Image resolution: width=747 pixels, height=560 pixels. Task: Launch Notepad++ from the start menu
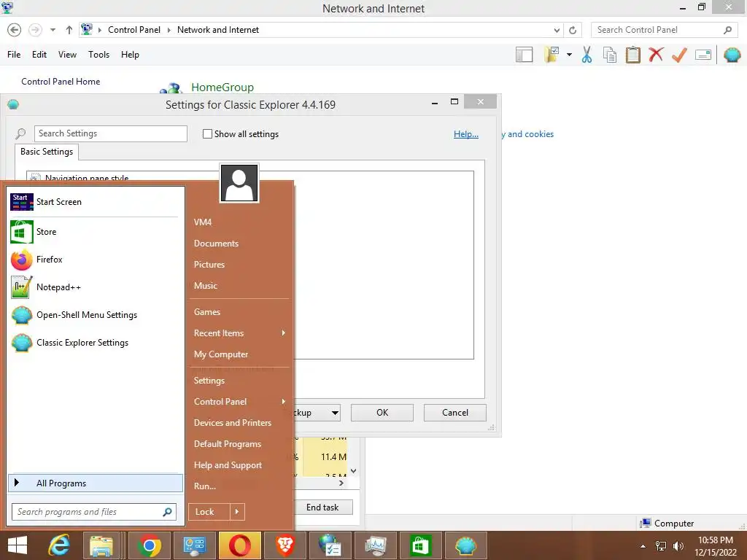94,287
